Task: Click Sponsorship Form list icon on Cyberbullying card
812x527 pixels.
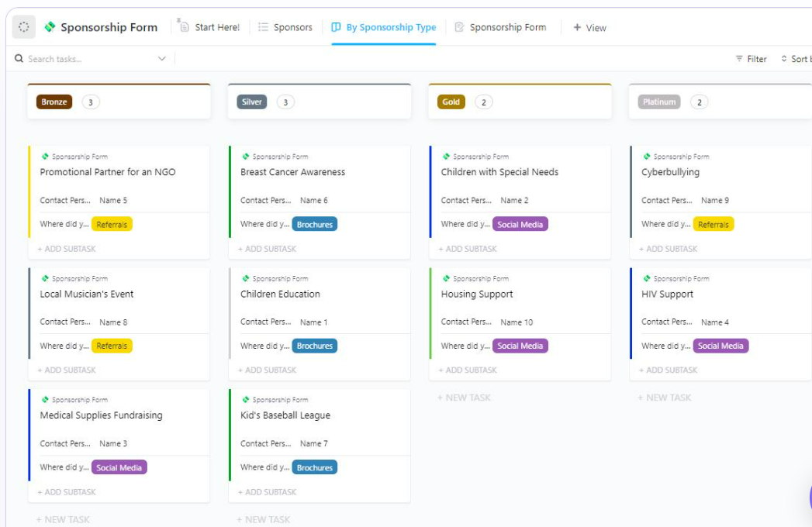Action: pyautogui.click(x=646, y=157)
